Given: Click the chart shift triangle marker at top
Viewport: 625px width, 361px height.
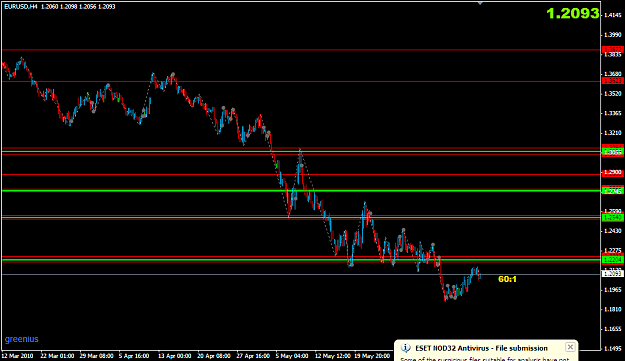Looking at the screenshot, I should click(480, 3).
